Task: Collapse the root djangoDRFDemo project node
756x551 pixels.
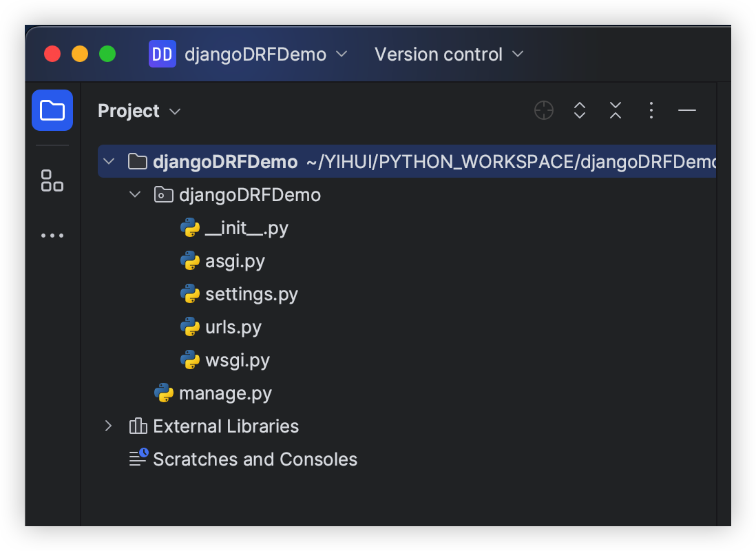Action: click(x=108, y=162)
